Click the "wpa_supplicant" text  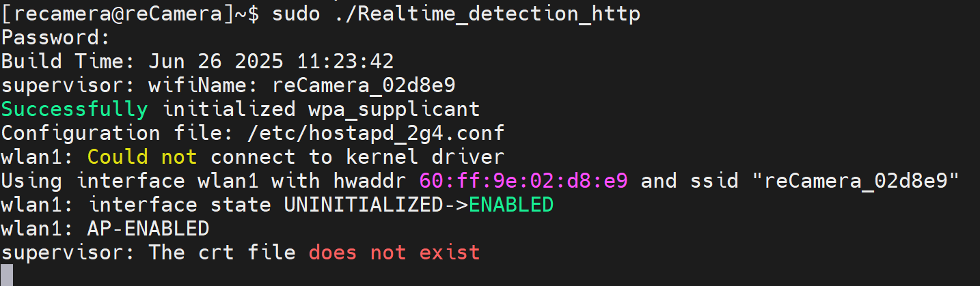point(394,109)
